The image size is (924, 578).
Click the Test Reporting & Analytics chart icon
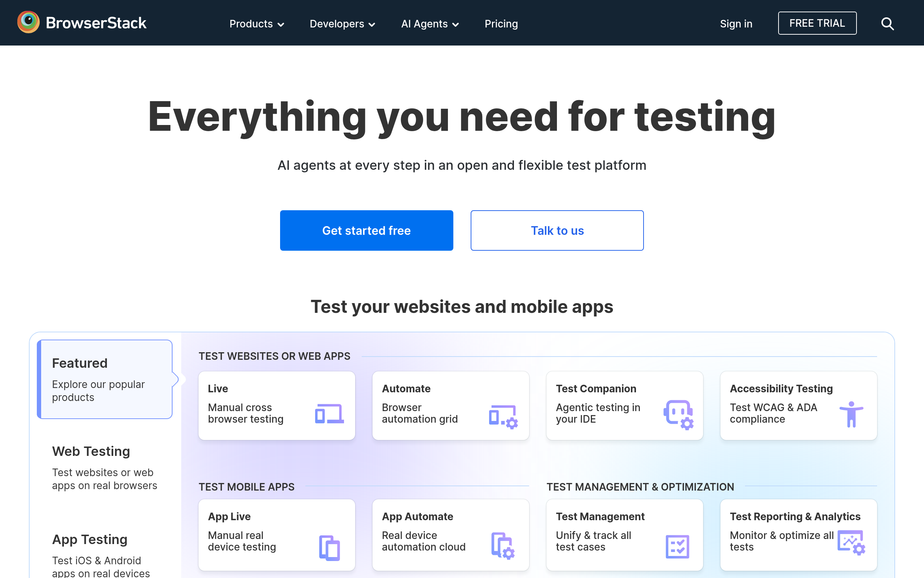click(851, 543)
